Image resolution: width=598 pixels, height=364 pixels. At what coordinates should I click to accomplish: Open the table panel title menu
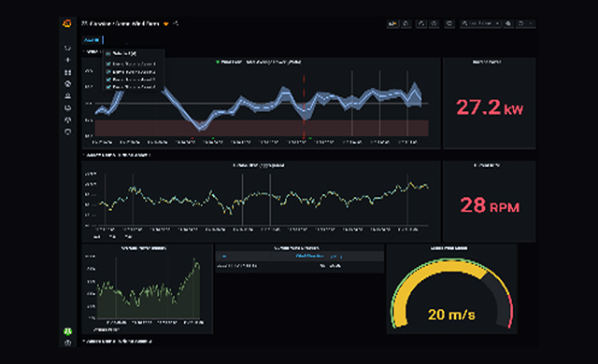click(297, 248)
